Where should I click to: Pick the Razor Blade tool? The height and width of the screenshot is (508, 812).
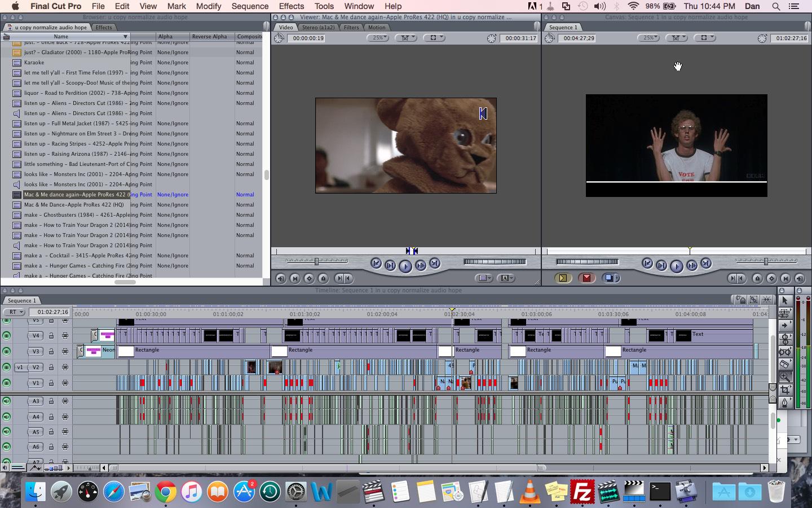(x=784, y=364)
